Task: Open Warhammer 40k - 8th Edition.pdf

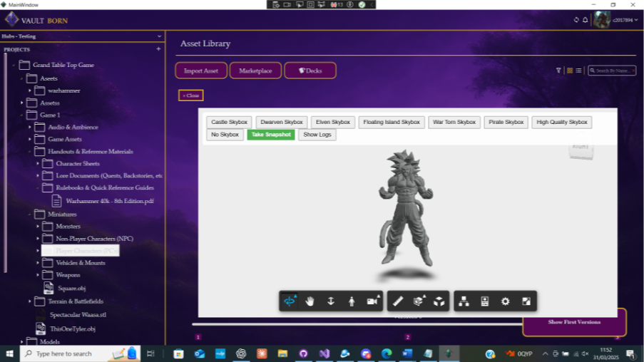Action: point(110,201)
